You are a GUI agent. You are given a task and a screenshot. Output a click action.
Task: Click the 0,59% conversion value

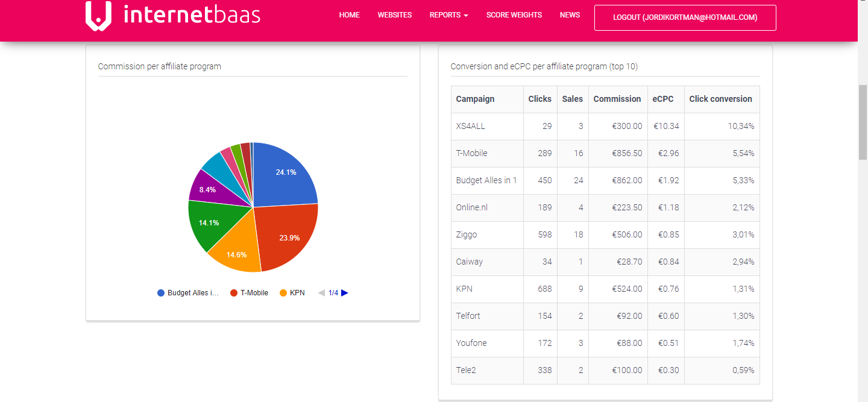pos(743,370)
